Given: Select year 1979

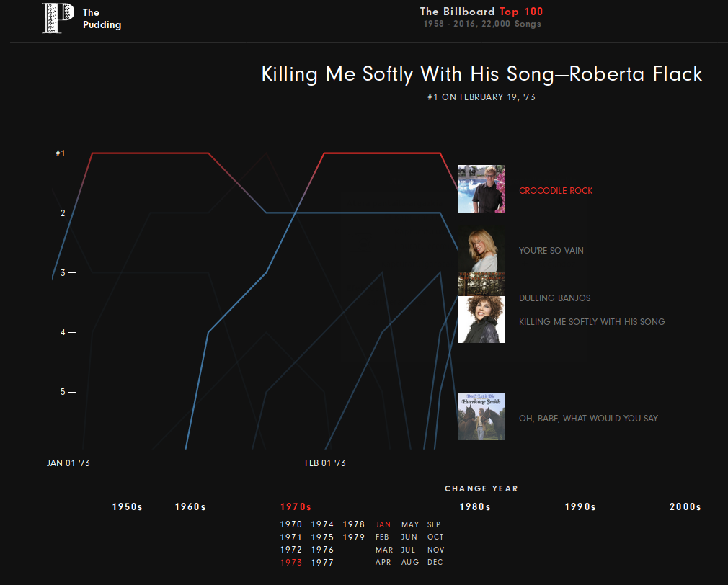Looking at the screenshot, I should [x=354, y=537].
